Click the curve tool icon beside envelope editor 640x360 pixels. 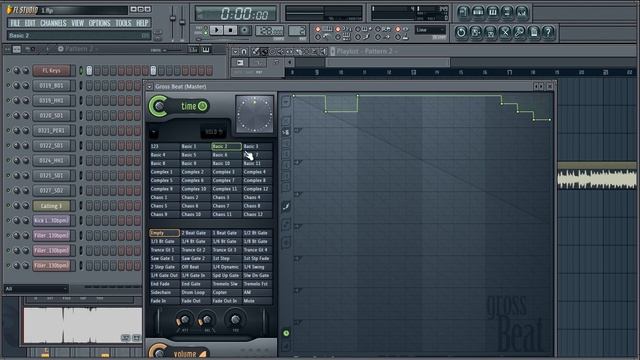pyautogui.click(x=286, y=207)
